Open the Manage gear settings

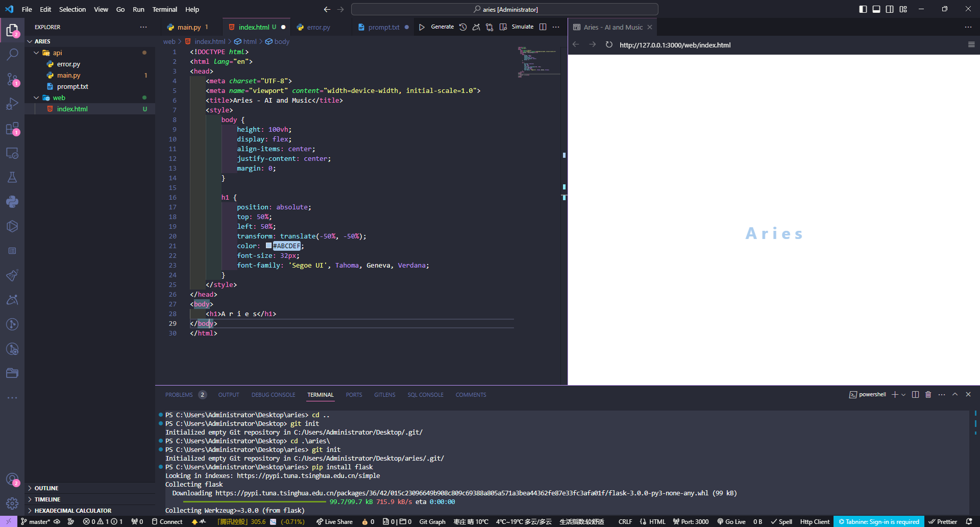coord(12,504)
